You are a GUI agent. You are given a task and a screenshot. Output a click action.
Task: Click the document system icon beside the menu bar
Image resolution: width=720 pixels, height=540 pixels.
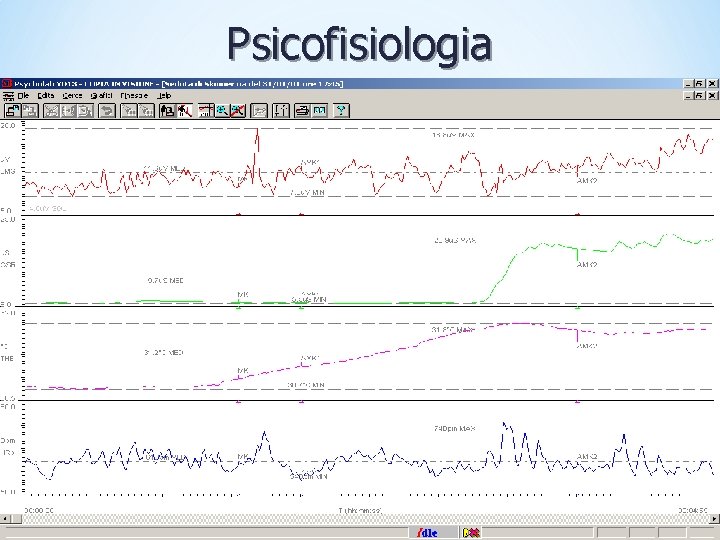(8, 96)
